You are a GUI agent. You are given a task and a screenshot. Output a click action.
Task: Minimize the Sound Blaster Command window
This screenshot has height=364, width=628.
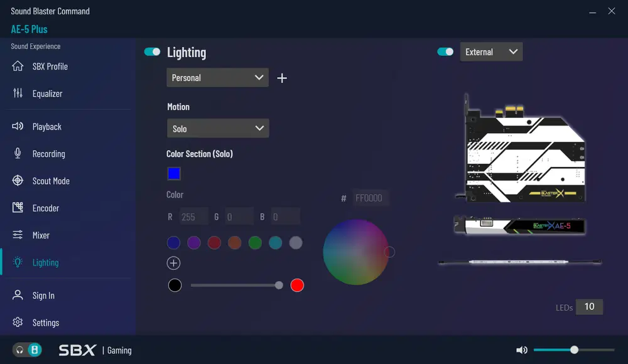pos(592,12)
